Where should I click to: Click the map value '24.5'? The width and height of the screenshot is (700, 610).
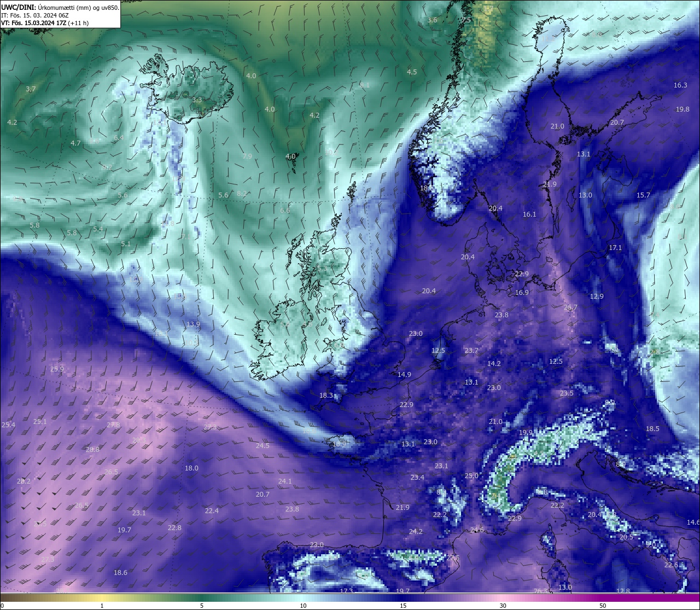[262, 446]
